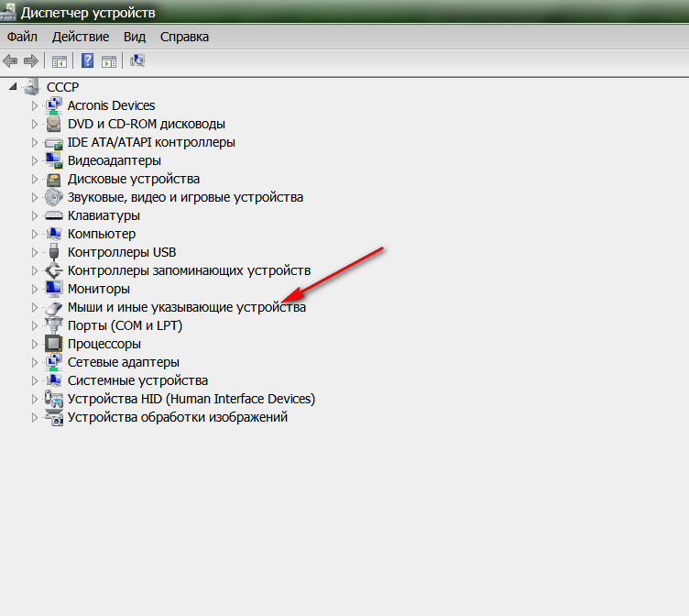
Task: Expand Устройства HID node
Action: 34,399
